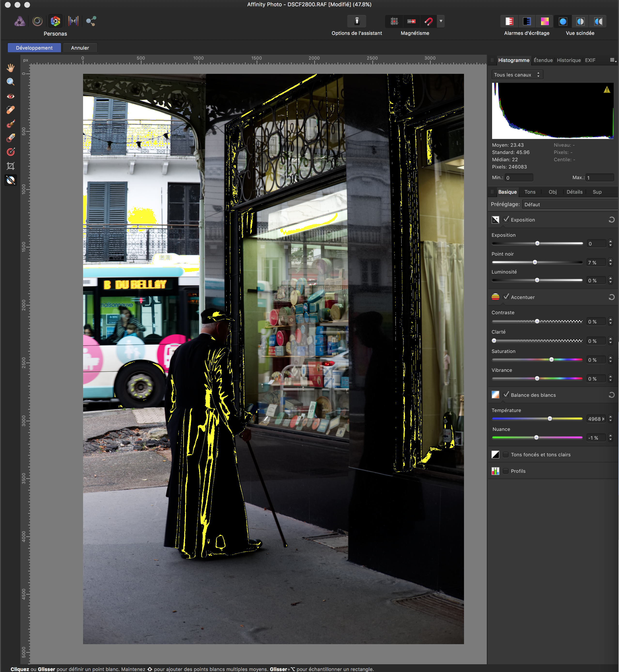Switch to the Liquify persona
This screenshot has height=672, width=619.
coord(38,22)
